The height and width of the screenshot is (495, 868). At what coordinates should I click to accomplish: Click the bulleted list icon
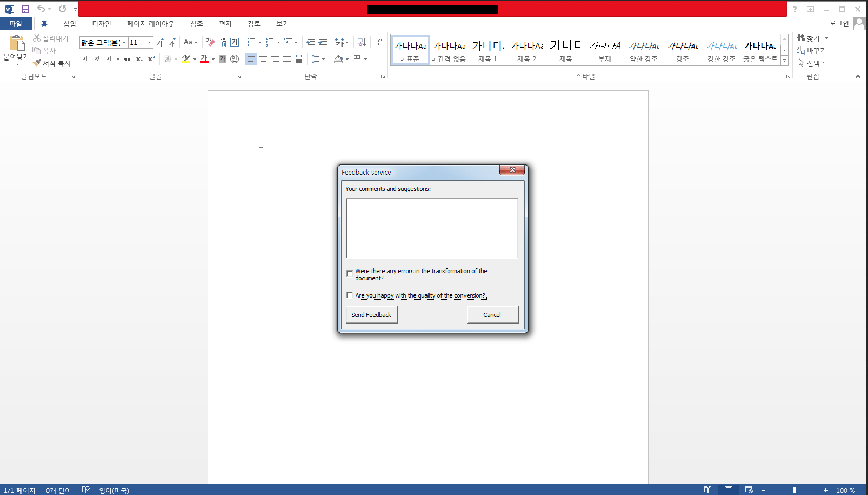tap(251, 42)
